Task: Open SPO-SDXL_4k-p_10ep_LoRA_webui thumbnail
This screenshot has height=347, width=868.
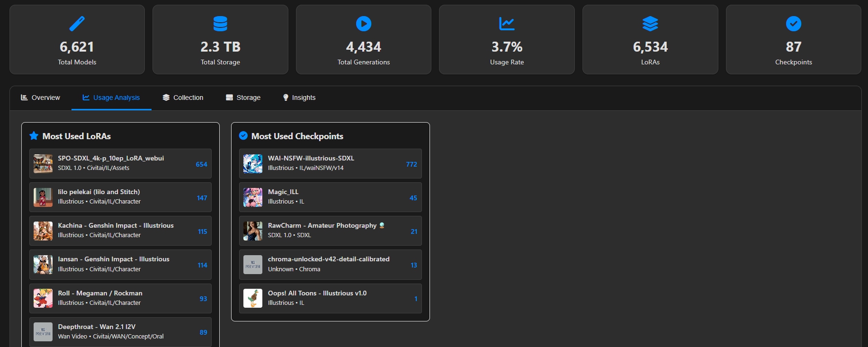Action: pos(43,164)
